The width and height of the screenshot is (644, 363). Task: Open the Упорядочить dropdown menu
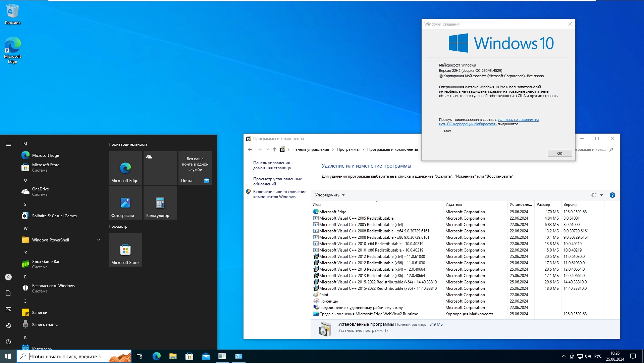pyautogui.click(x=329, y=195)
